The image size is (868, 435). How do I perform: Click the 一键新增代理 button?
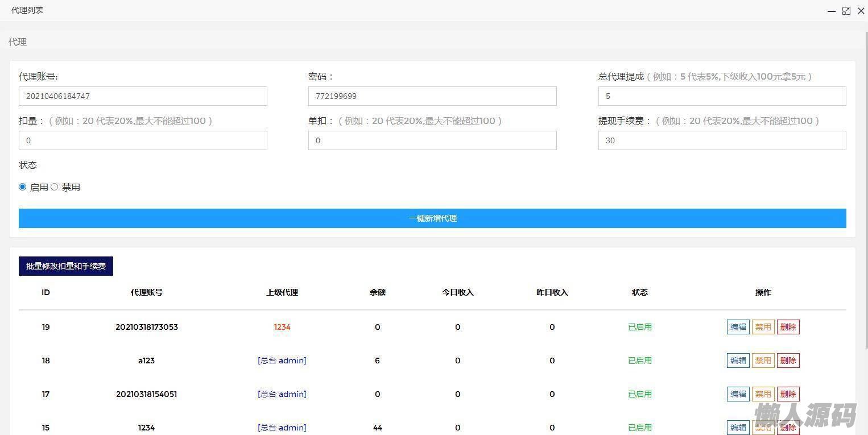pyautogui.click(x=432, y=218)
